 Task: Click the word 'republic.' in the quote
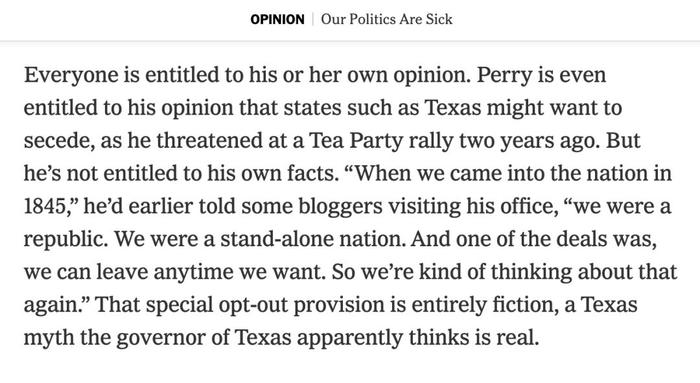[x=66, y=239]
